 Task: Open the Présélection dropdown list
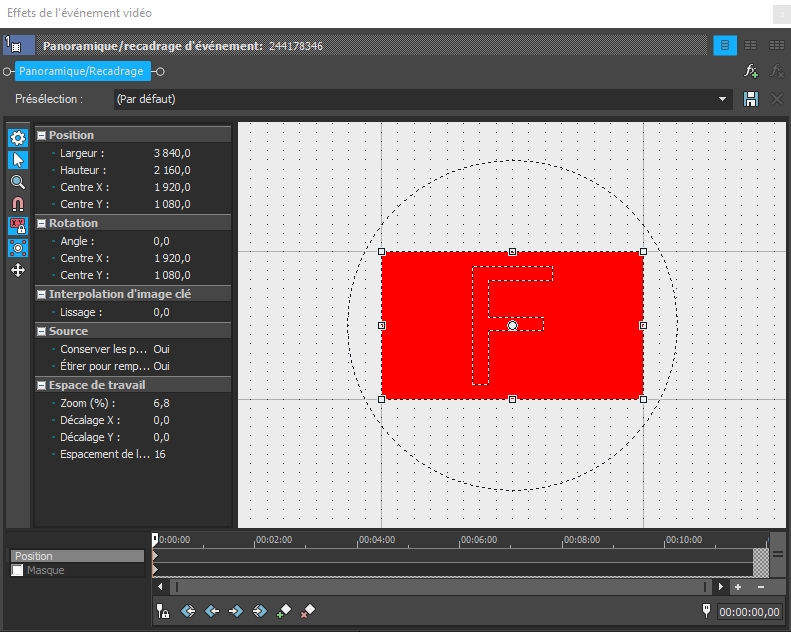[x=723, y=99]
